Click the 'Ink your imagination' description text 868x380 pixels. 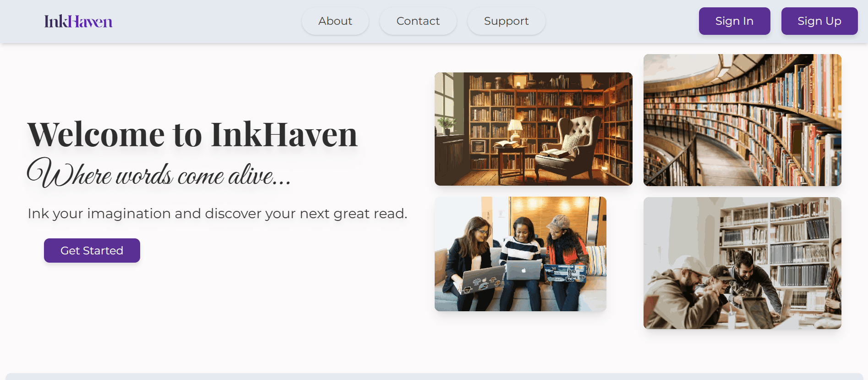click(218, 214)
